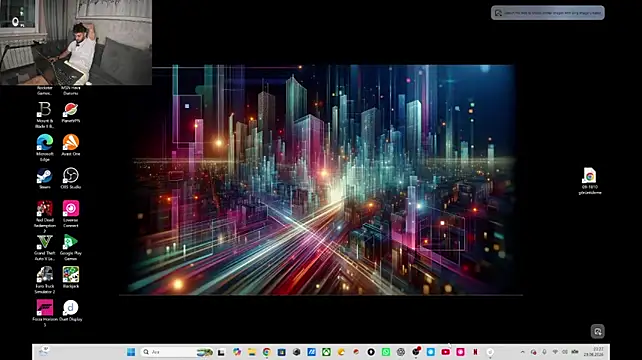Click the webcam overlay thumbnail

coord(76,42)
